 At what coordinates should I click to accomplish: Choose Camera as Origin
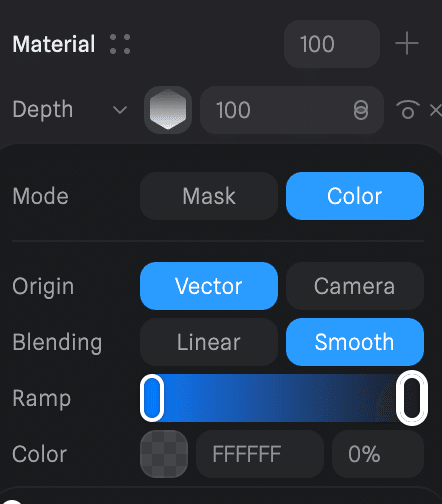[355, 286]
